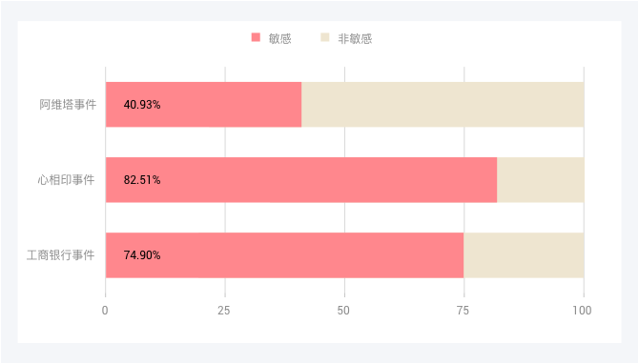
Task: Click the red 敏感 legend swatch
Action: (256, 37)
